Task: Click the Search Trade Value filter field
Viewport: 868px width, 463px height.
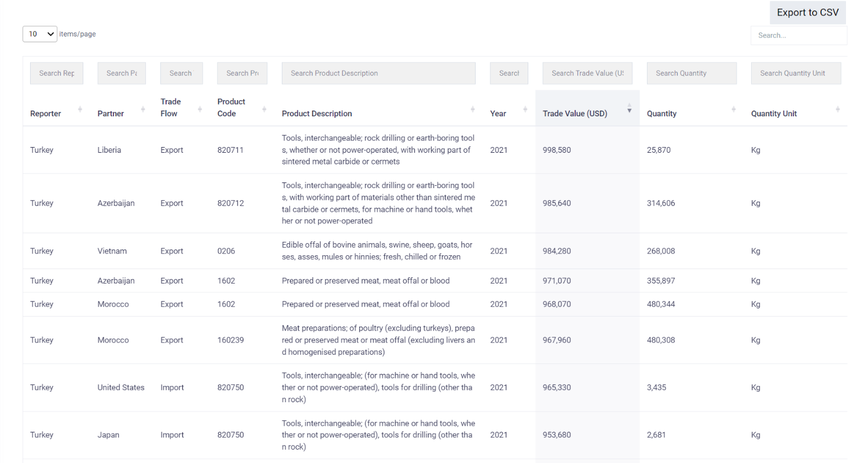Action: (x=587, y=74)
